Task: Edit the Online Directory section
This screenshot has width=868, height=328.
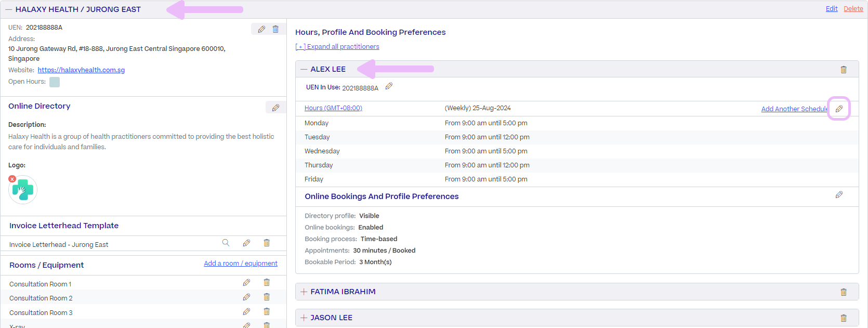Action: [275, 108]
